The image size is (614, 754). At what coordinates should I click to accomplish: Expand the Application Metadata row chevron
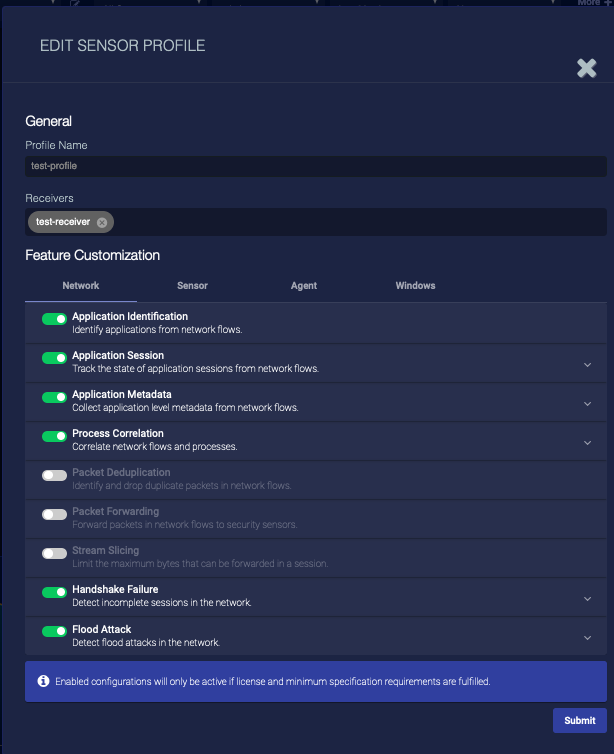(587, 404)
